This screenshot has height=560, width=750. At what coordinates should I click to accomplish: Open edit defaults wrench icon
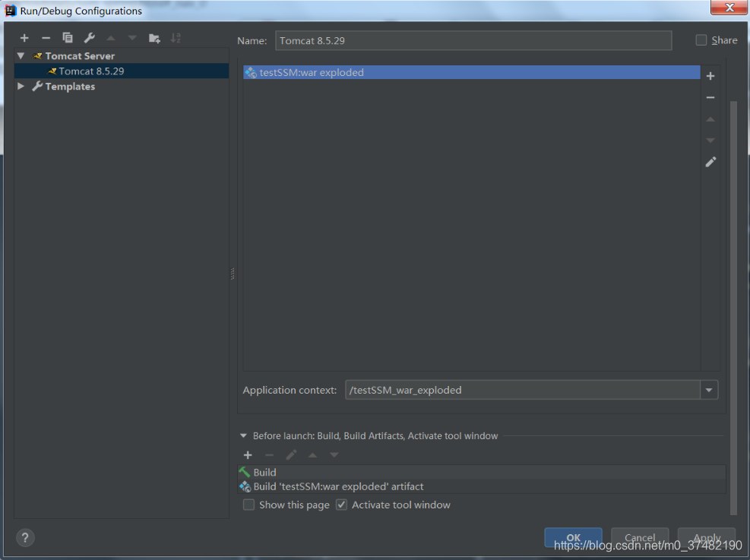(90, 38)
